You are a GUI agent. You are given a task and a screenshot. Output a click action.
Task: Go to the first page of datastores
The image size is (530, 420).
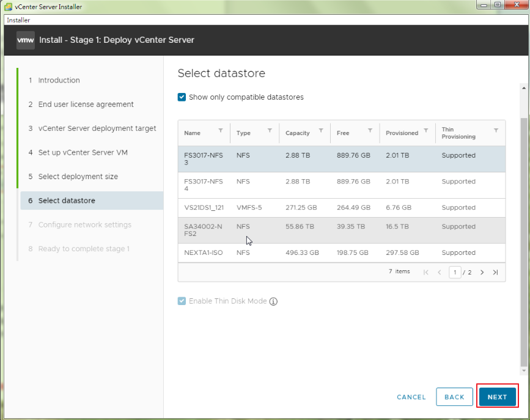tap(426, 272)
